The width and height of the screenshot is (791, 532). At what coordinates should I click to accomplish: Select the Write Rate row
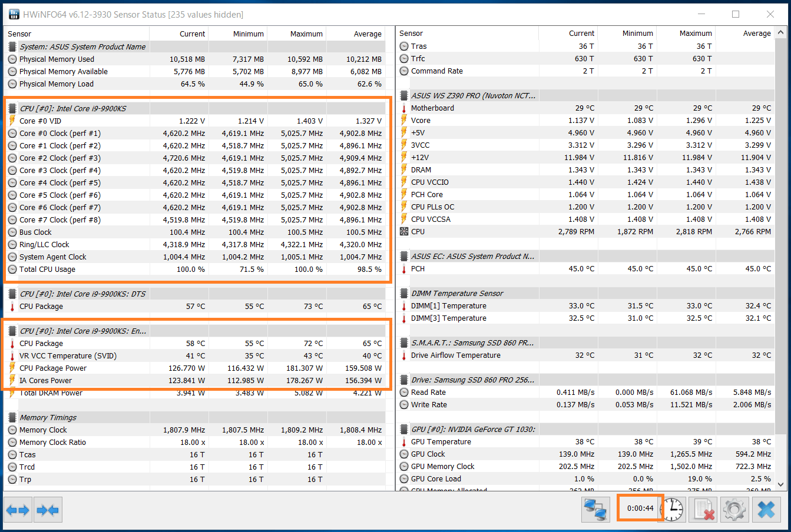click(x=585, y=404)
